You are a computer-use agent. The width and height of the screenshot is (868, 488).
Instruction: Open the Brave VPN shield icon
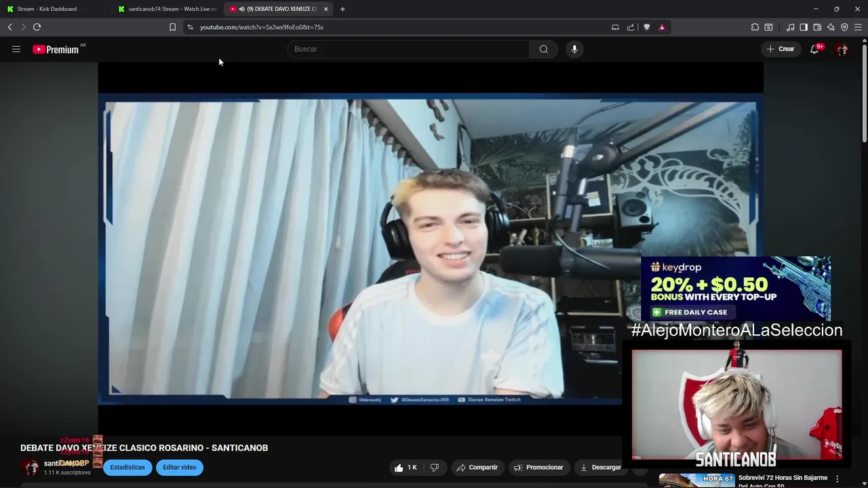coord(844,27)
